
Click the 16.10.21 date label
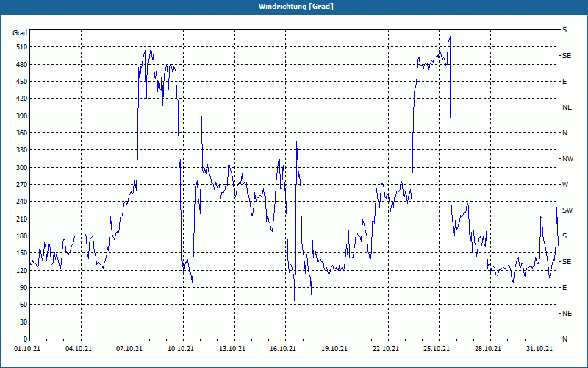[283, 349]
